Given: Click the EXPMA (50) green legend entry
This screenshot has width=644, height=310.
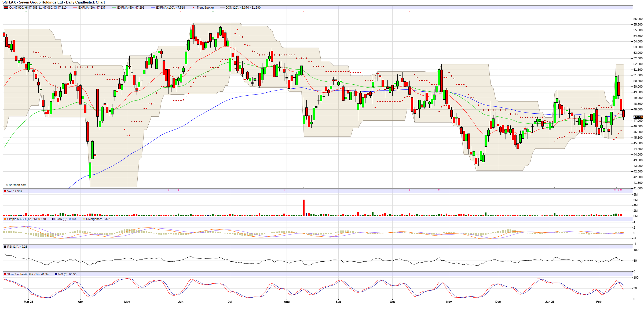Looking at the screenshot, I should pyautogui.click(x=130, y=8).
